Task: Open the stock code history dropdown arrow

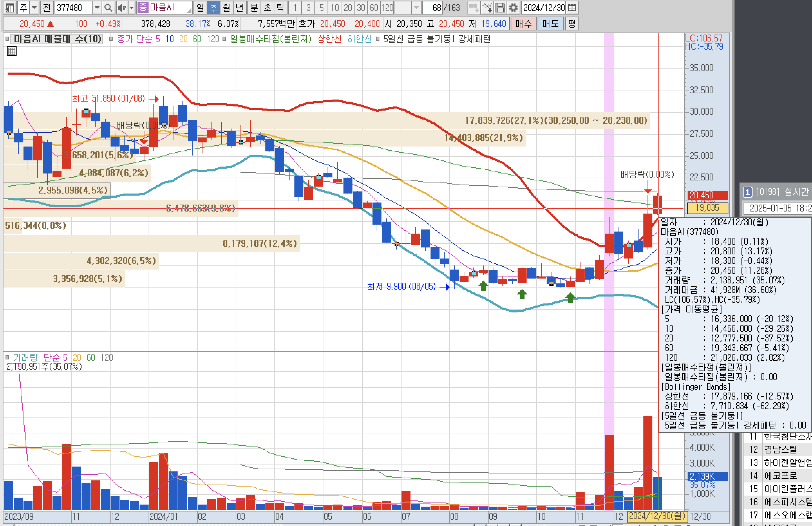Action: pos(97,8)
